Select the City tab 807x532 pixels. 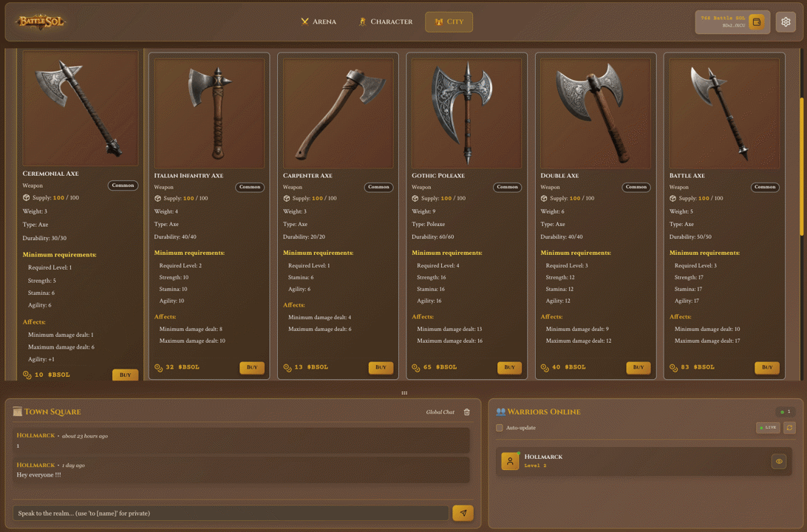(449, 22)
